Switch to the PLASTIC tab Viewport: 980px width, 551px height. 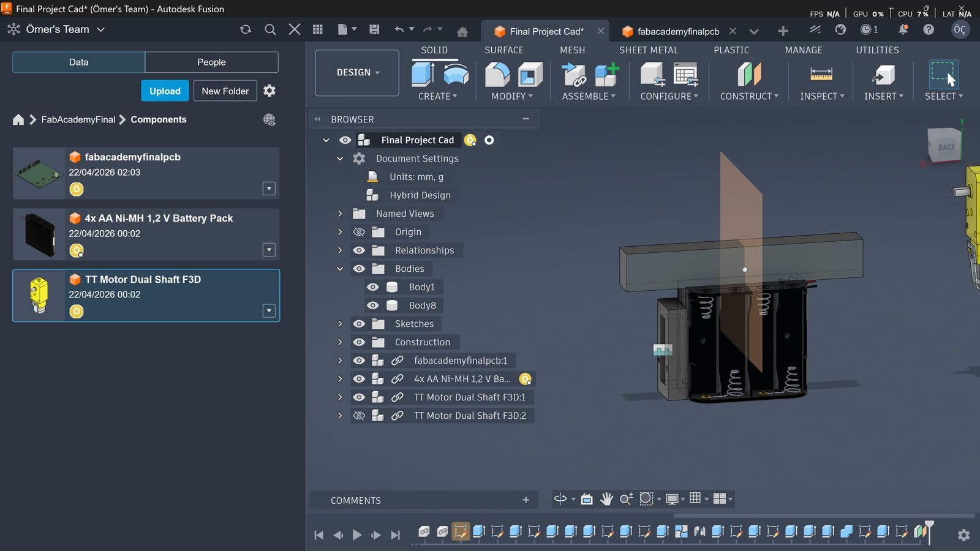tap(731, 50)
